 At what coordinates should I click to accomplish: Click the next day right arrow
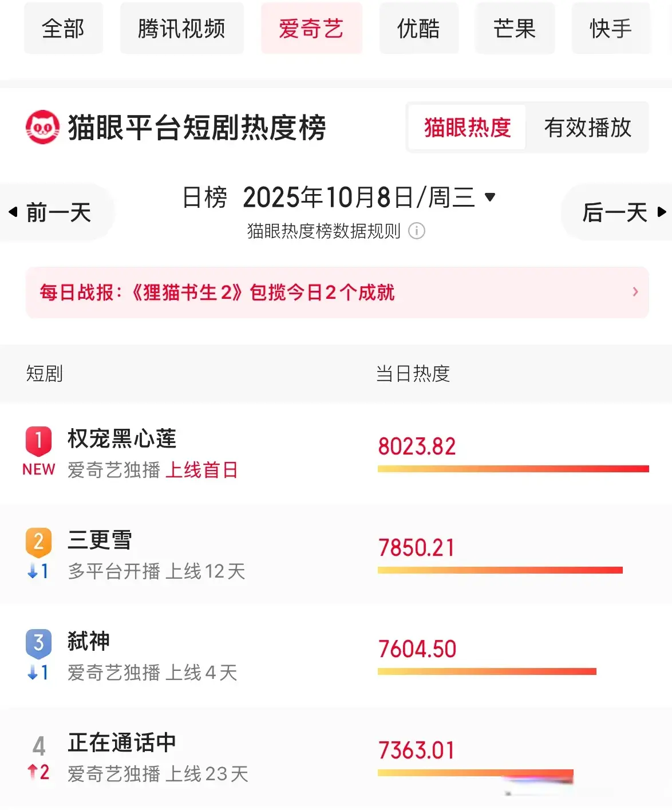tap(662, 212)
